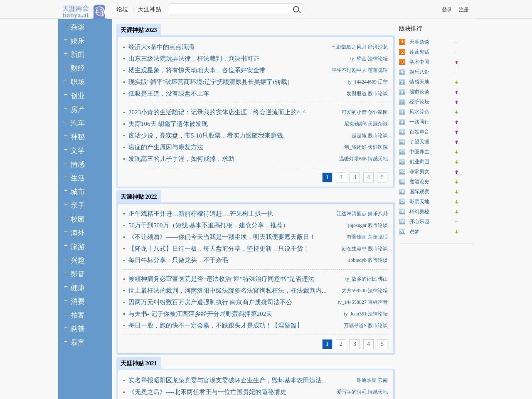Open 娱乐八卦 in the board ranking

click(419, 72)
